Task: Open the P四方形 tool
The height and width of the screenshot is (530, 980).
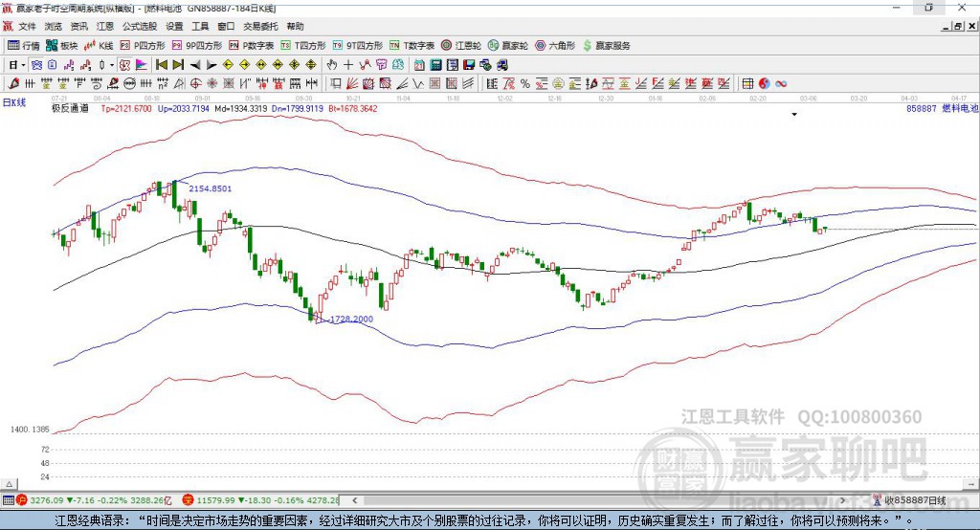Action: click(x=143, y=46)
